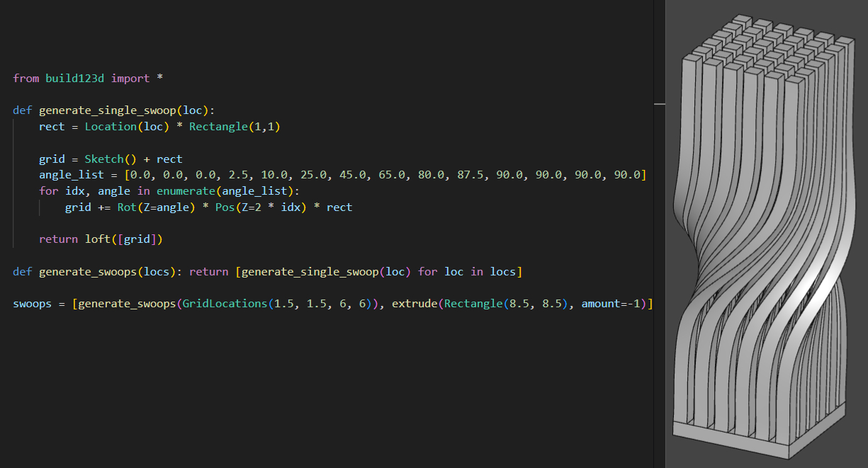Click the swoops variable name at assignment
This screenshot has width=868, height=468.
33,304
